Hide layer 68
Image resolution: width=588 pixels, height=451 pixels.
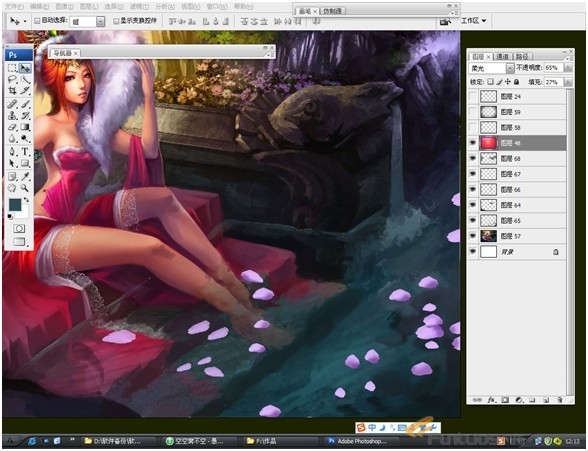473,158
